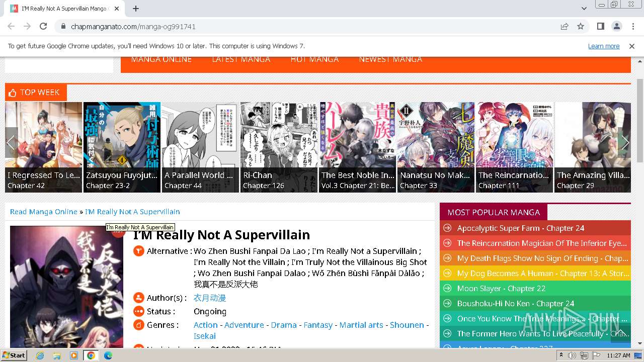Open the tab search dropdown arrow
This screenshot has height=362, width=644.
[x=584, y=9]
